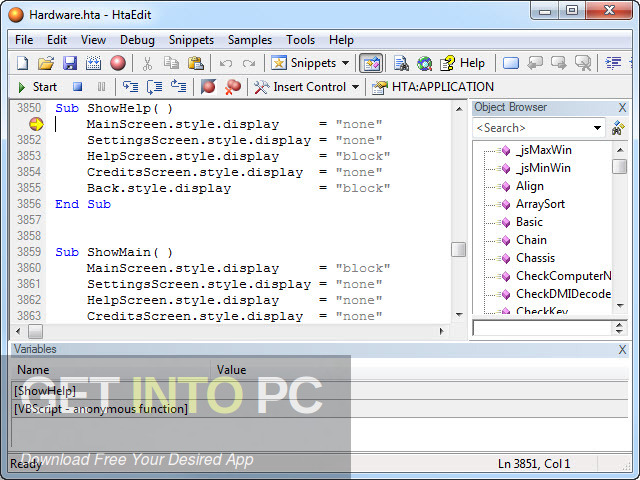Screen dimensions: 640x480
Task: Click the code editor vertical scrollbar thumb
Action: click(458, 250)
